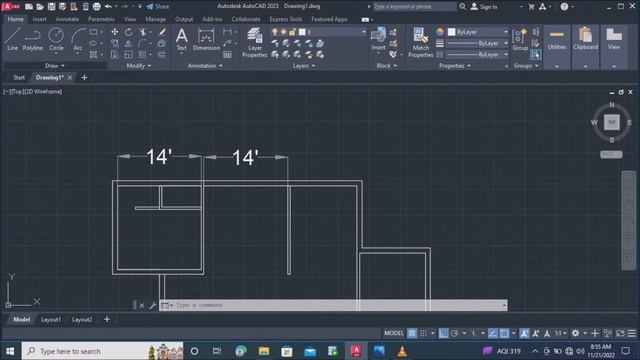Activate the Move tool in Modify panel

[x=115, y=32]
